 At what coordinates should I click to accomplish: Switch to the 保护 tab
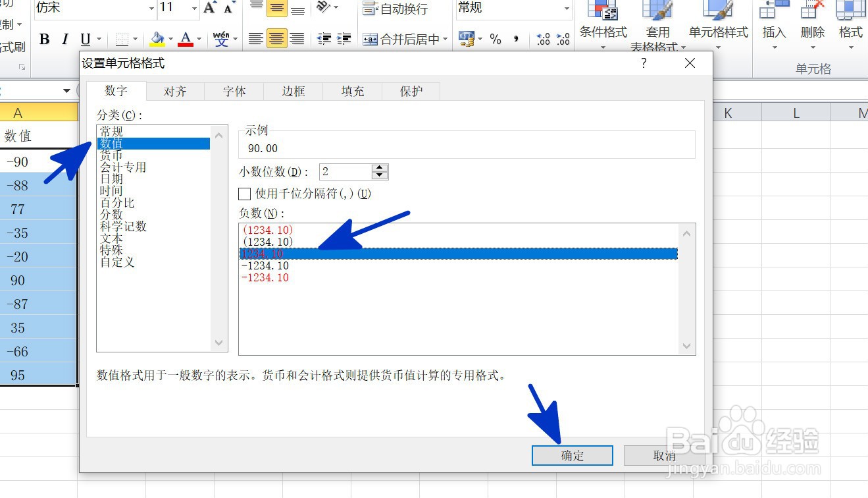(x=411, y=92)
